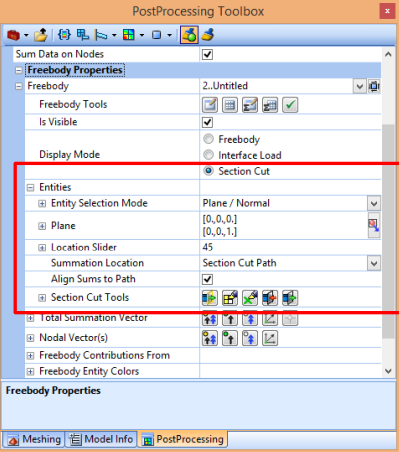Select Section Cut display mode radio

click(208, 171)
